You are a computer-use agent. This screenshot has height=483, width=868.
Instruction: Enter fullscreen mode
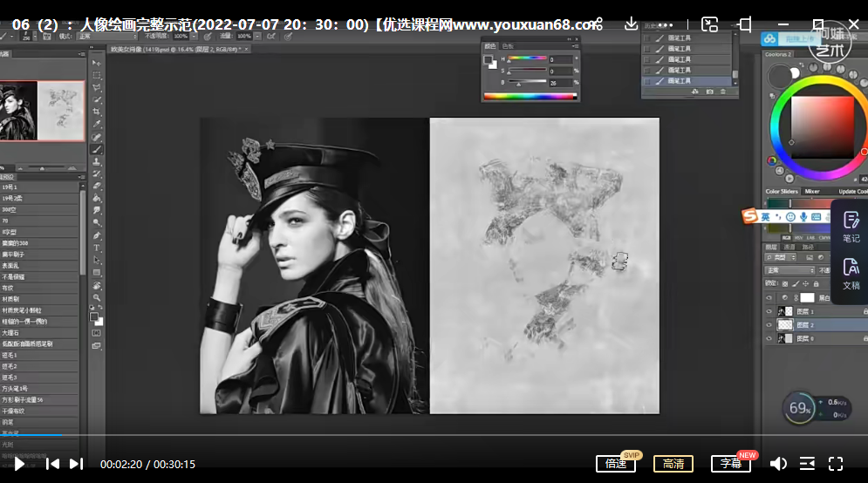click(x=836, y=464)
